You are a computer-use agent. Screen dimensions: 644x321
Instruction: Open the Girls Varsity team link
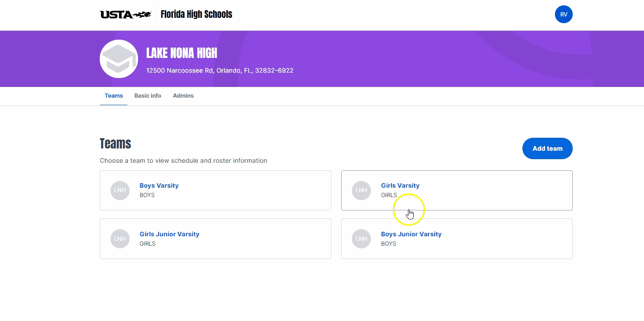tap(400, 185)
